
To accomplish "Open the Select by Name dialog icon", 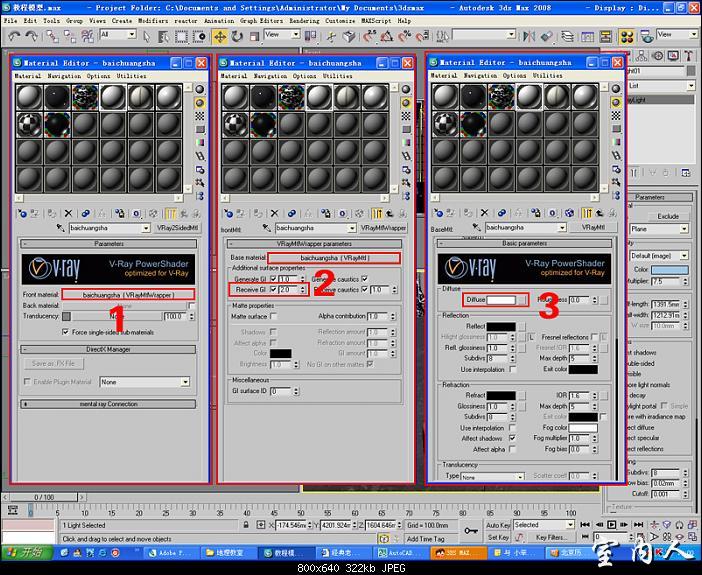I will pos(163,36).
